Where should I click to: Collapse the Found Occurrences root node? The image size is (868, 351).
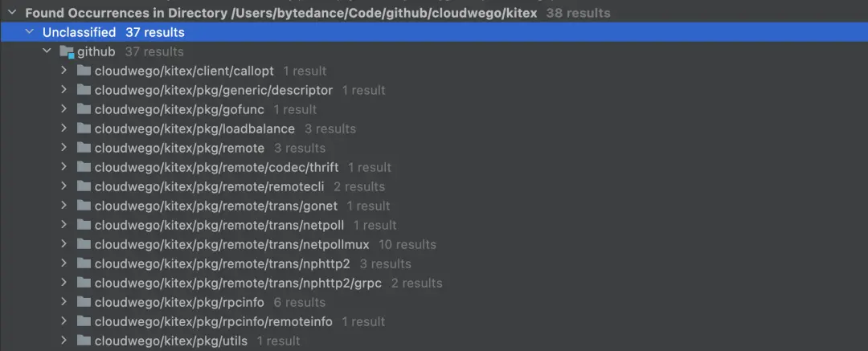pyautogui.click(x=12, y=13)
